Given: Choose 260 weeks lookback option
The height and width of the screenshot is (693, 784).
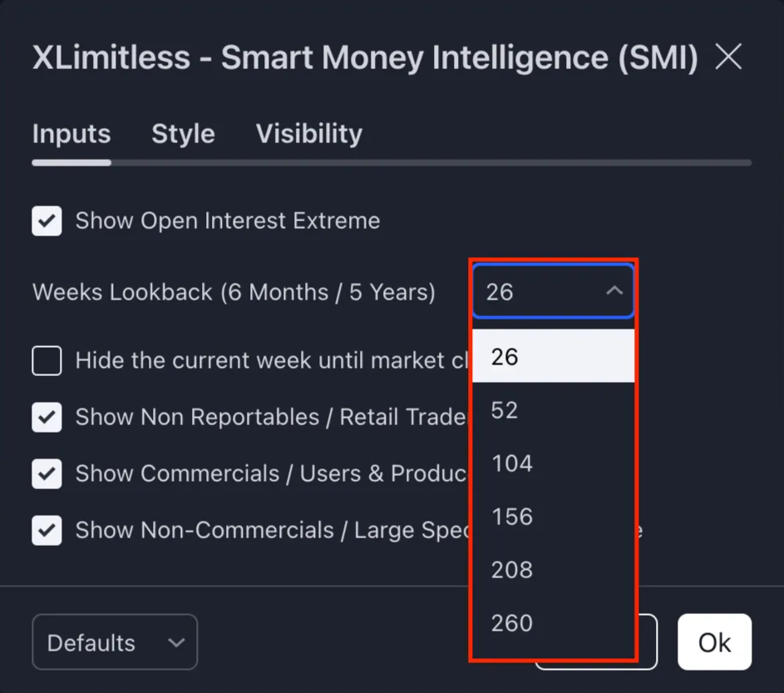Looking at the screenshot, I should tap(553, 623).
